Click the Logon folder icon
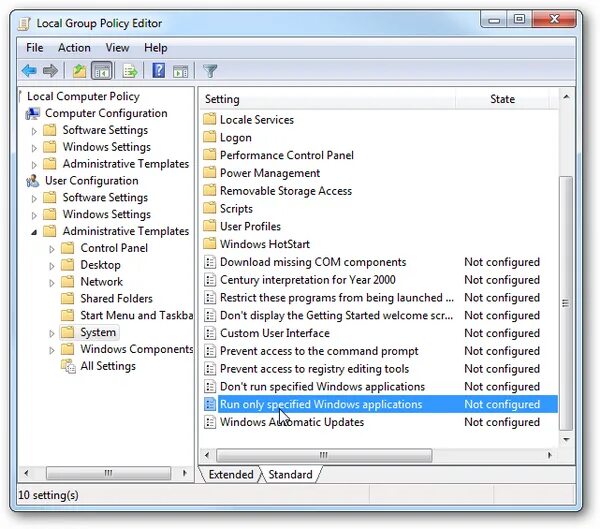This screenshot has width=600, height=529. (x=209, y=137)
